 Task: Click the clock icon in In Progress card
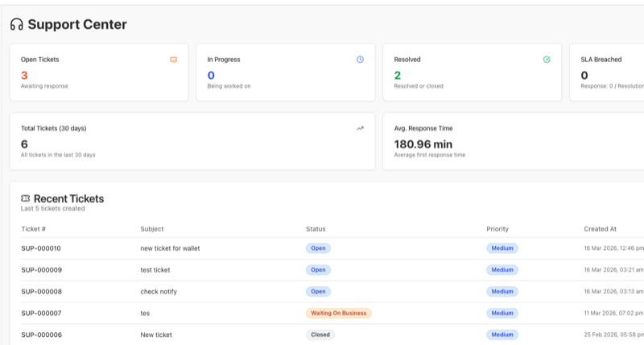[360, 60]
